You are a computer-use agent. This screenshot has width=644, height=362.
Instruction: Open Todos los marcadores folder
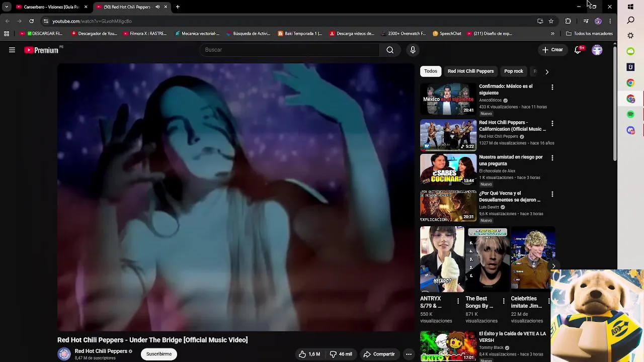pyautogui.click(x=589, y=34)
